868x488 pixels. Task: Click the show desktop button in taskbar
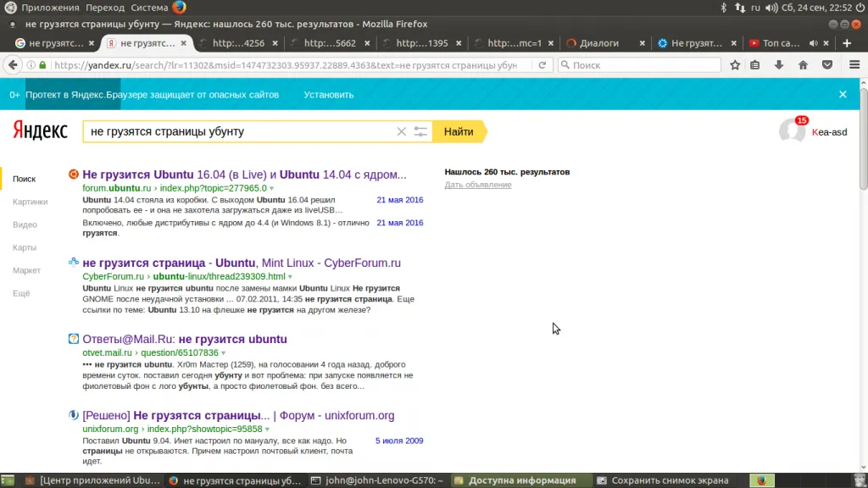tap(8, 480)
